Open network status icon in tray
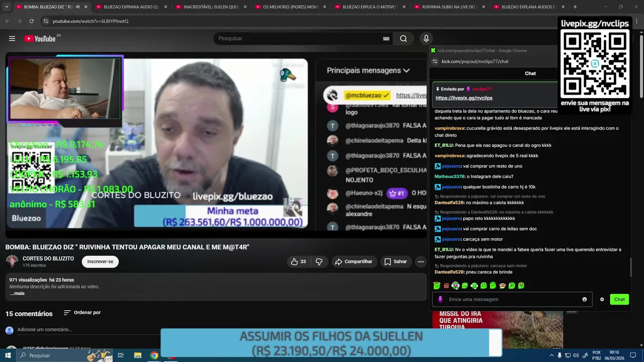Image resolution: width=644 pixels, height=362 pixels. click(x=568, y=355)
